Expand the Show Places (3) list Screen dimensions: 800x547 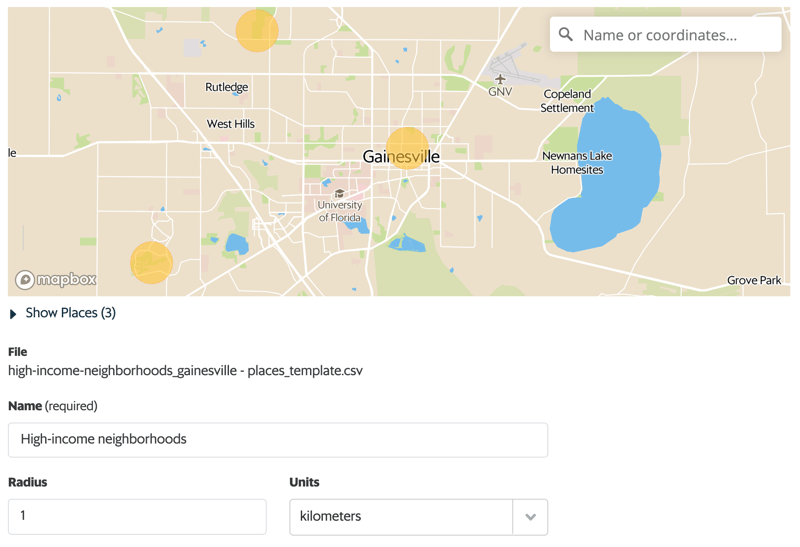(63, 313)
